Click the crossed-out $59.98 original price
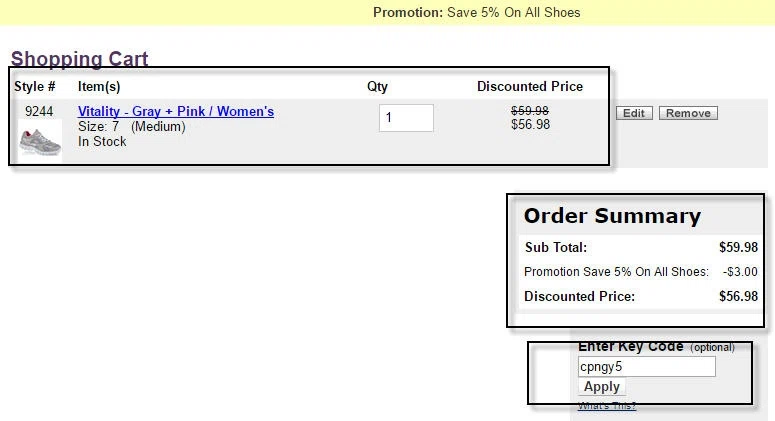Viewport: 775px width, 421px height. coord(530,111)
